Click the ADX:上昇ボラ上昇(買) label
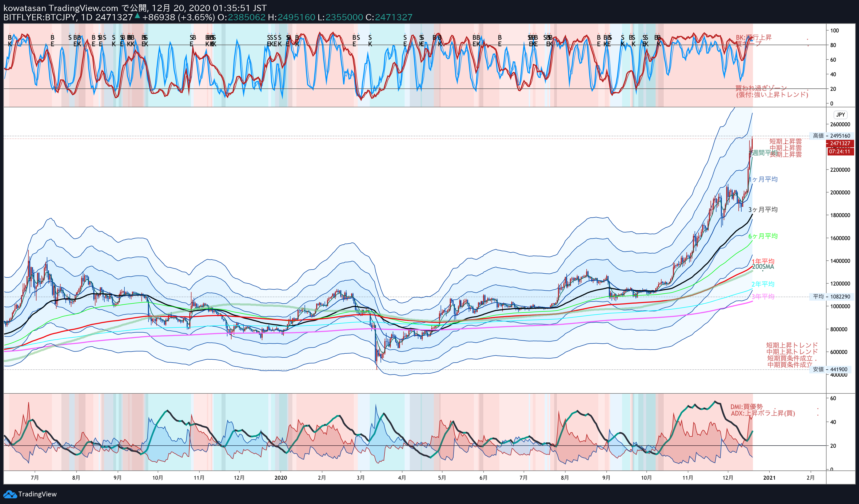 (763, 413)
